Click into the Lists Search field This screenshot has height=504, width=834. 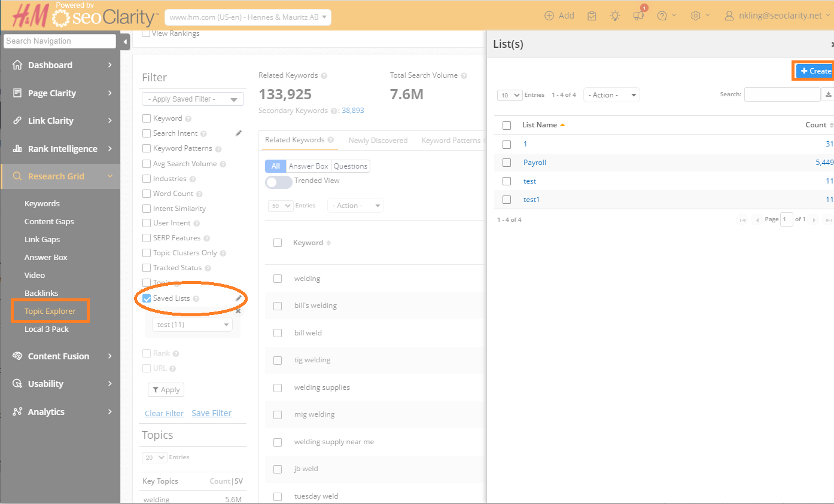(x=782, y=94)
